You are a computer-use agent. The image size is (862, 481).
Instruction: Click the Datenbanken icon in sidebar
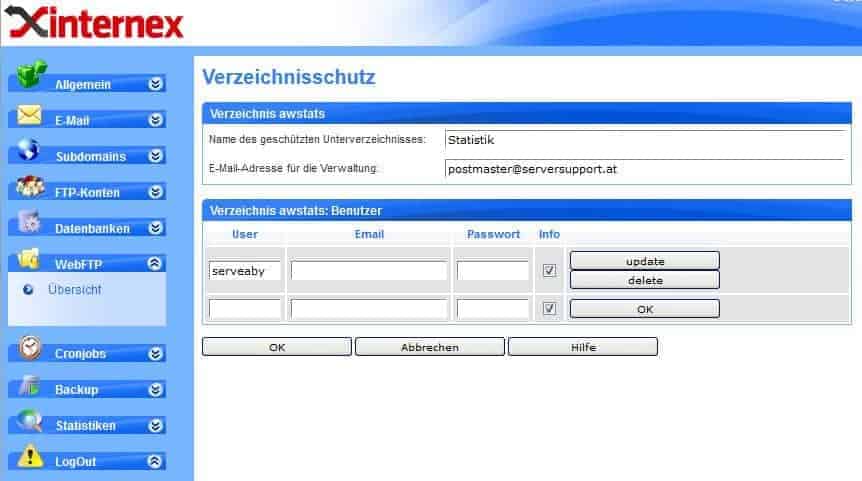coord(30,224)
